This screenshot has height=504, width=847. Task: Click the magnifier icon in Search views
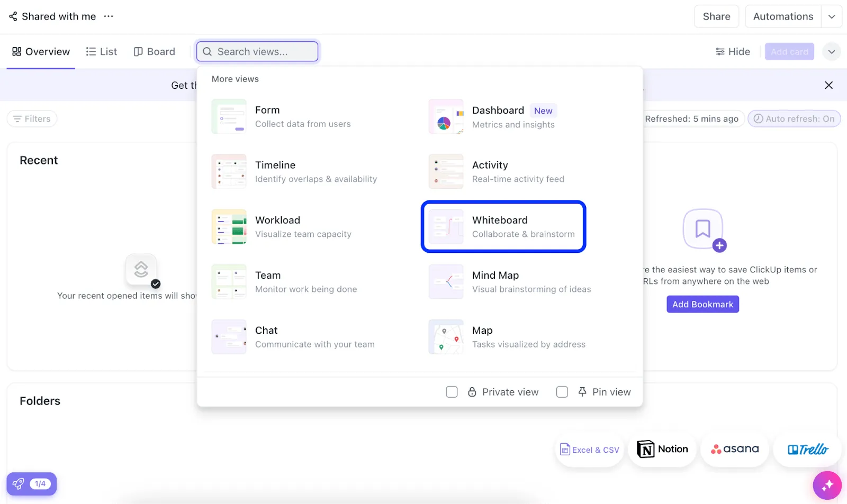(208, 51)
